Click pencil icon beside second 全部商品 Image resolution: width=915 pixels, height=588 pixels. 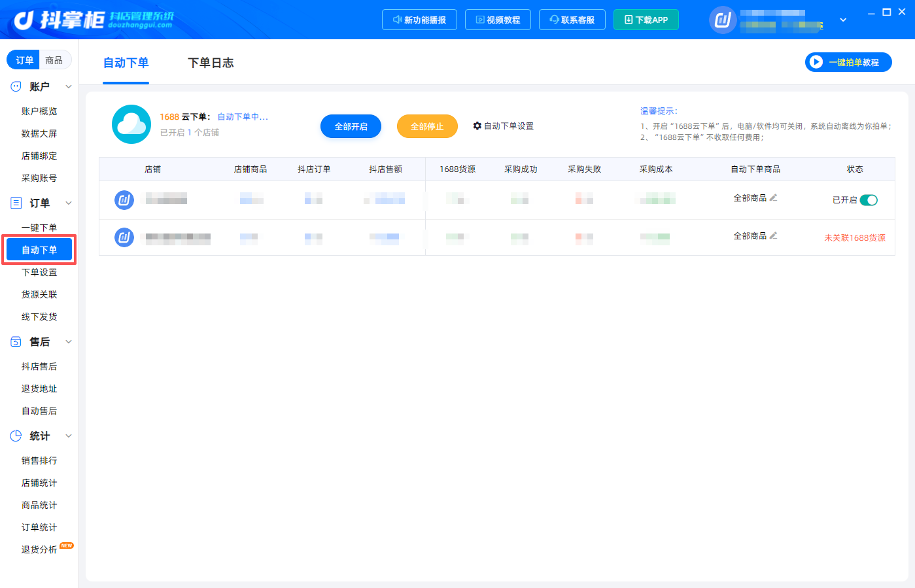click(773, 235)
